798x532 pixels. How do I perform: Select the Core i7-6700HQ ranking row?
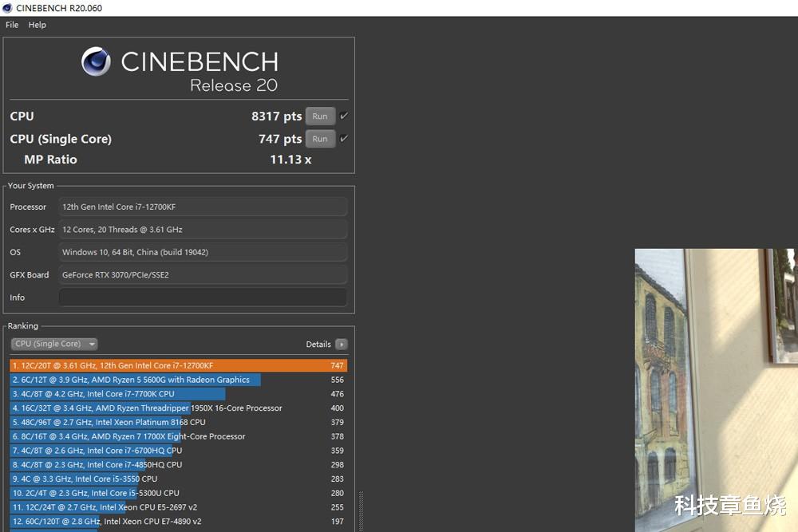(x=179, y=451)
